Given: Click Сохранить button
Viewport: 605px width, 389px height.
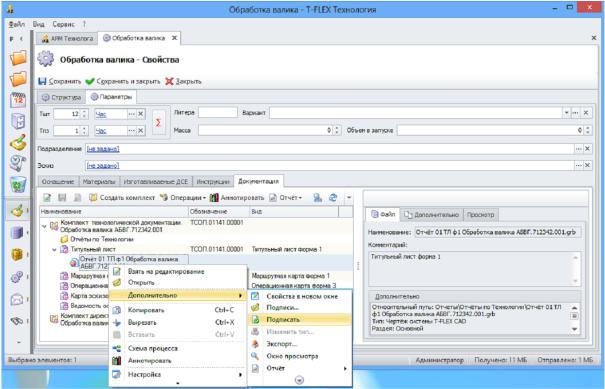Looking at the screenshot, I should point(60,81).
